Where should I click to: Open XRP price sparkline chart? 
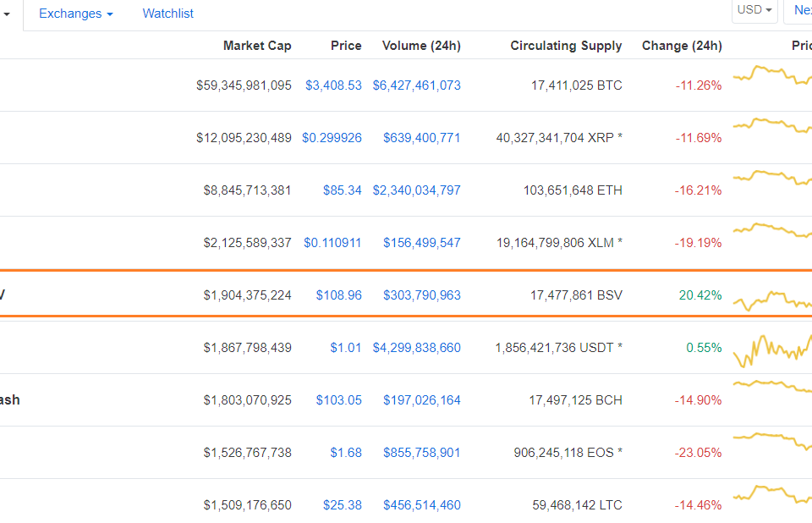tap(772, 125)
